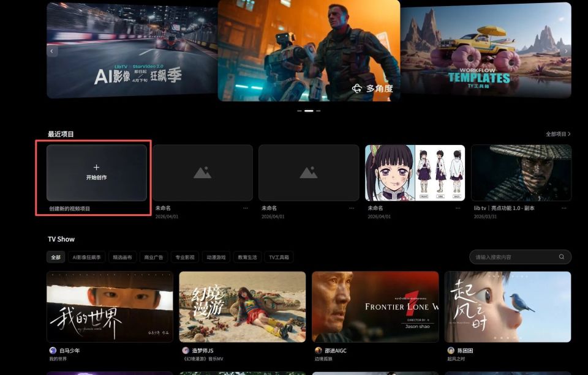Click the search magnifier icon
588x375 pixels.
562,257
